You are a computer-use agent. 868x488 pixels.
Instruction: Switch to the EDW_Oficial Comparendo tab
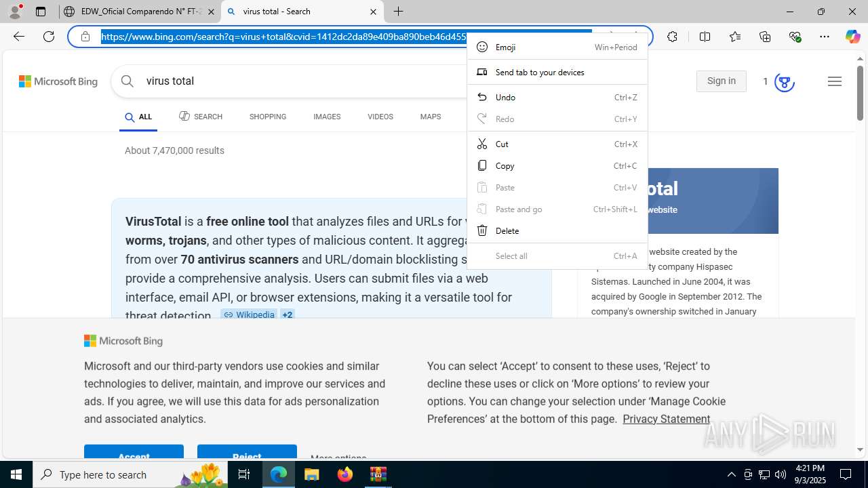pyautogui.click(x=140, y=12)
